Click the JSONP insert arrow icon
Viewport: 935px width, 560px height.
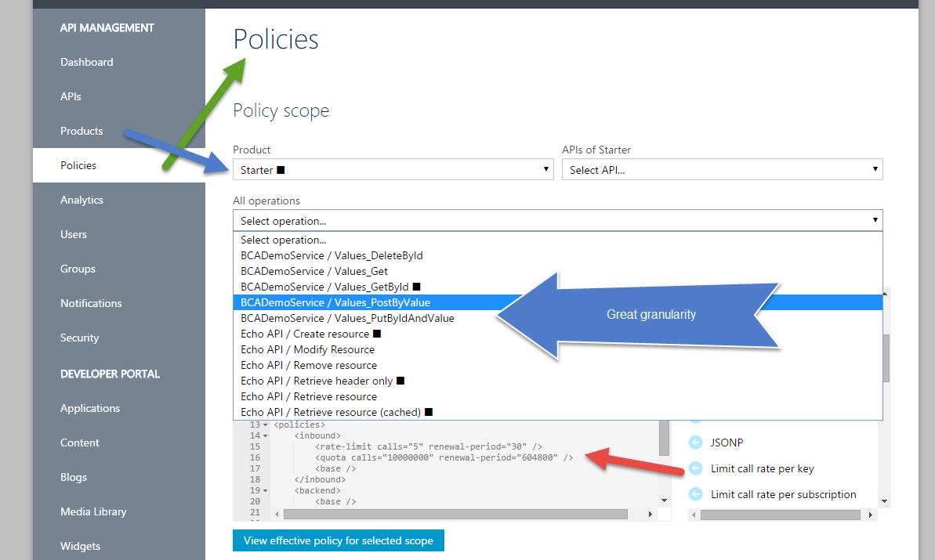pos(695,443)
